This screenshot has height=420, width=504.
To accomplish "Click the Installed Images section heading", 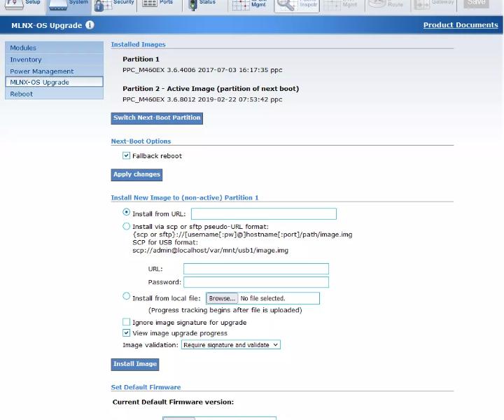I will (x=138, y=45).
